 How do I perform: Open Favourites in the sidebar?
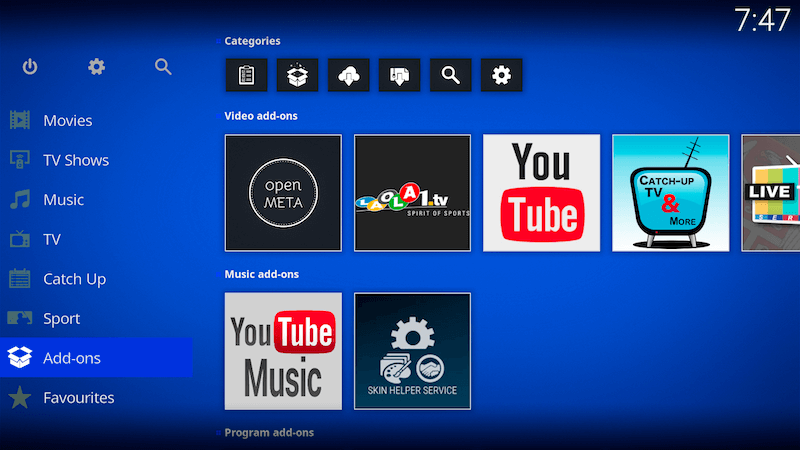(x=96, y=397)
